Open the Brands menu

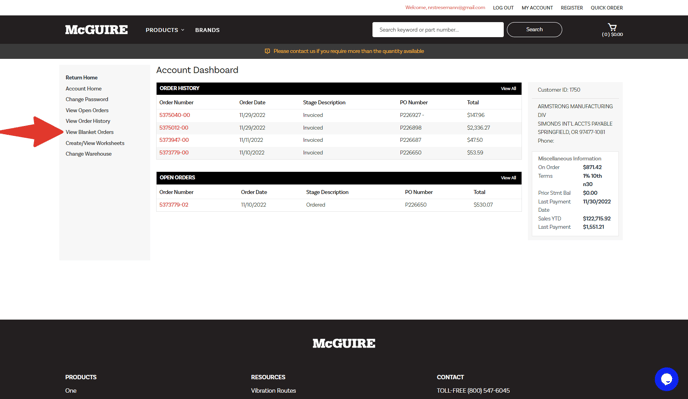(207, 30)
